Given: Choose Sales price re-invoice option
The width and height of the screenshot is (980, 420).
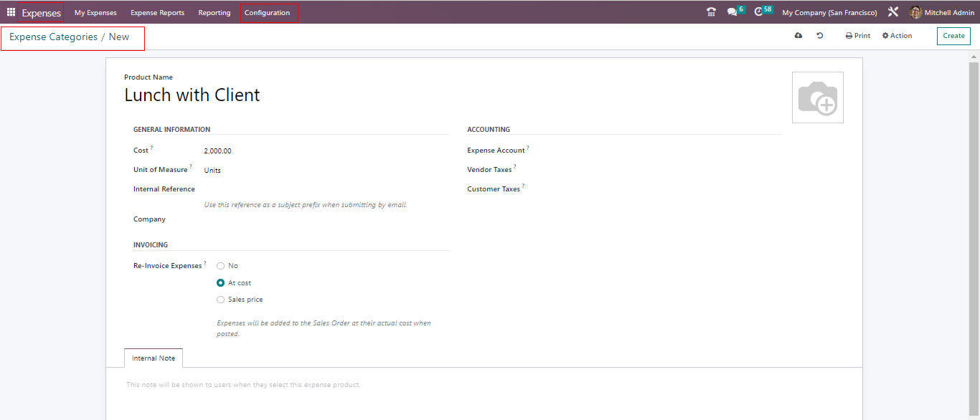Looking at the screenshot, I should (x=221, y=300).
